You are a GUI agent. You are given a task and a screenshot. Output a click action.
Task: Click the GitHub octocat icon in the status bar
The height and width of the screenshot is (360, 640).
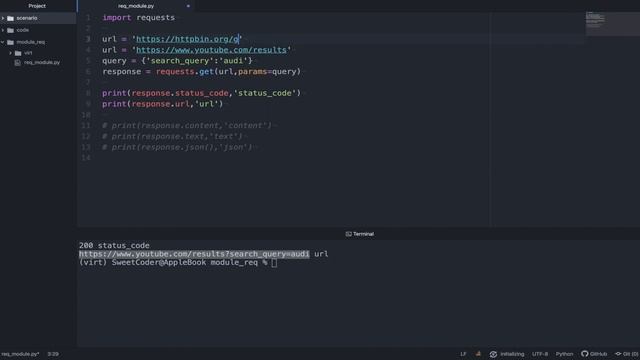point(584,354)
